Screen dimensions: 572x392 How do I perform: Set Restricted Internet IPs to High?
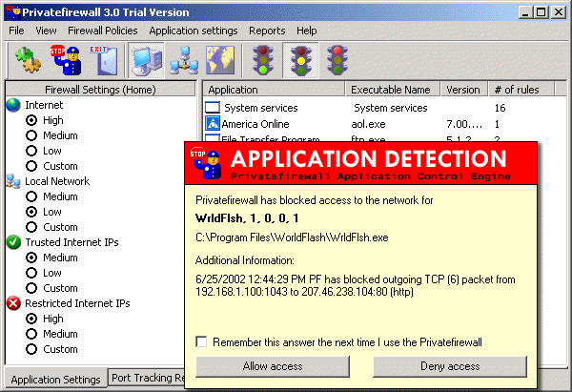click(x=31, y=319)
